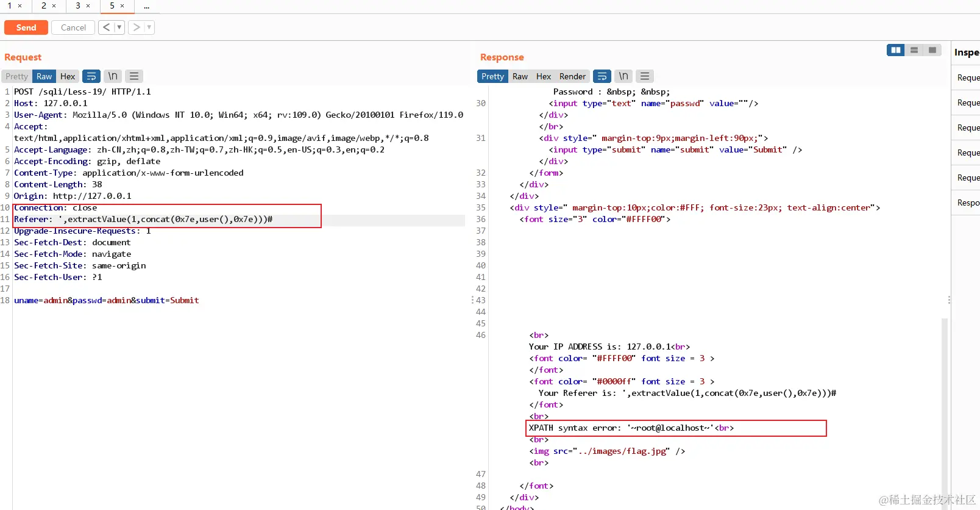This screenshot has height=510, width=980.
Task: Select the Pretty view in the Response panel
Action: [x=492, y=76]
